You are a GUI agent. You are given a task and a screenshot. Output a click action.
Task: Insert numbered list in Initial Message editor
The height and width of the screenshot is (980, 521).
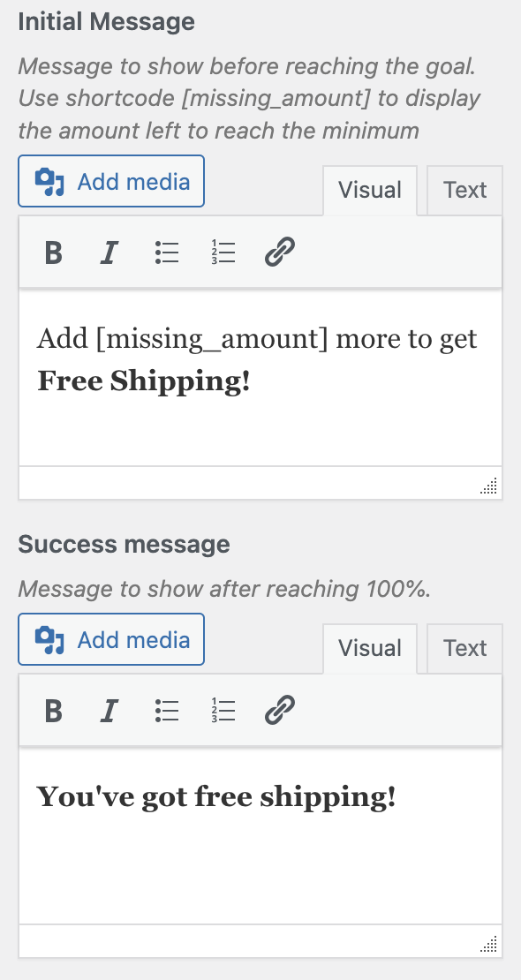pyautogui.click(x=223, y=253)
